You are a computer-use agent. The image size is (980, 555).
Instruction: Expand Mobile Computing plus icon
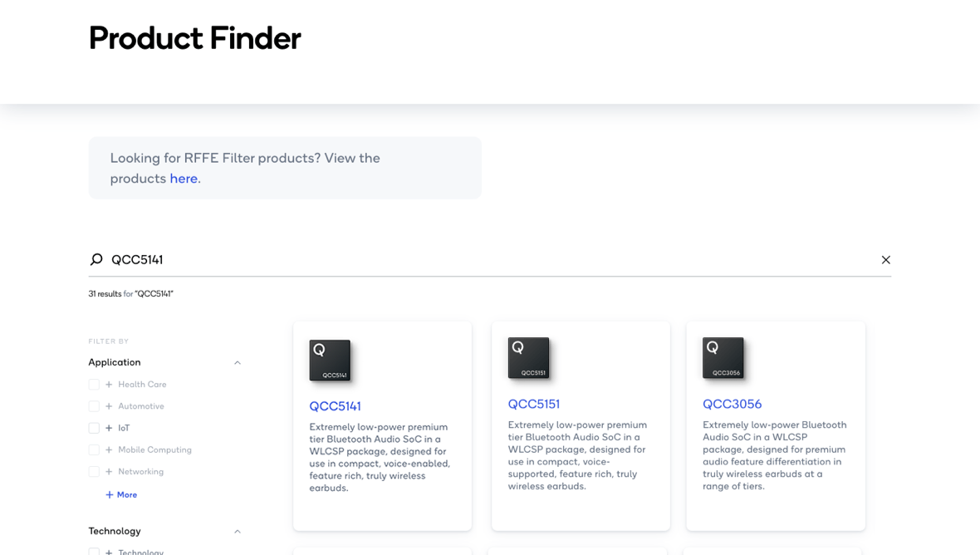tap(109, 449)
